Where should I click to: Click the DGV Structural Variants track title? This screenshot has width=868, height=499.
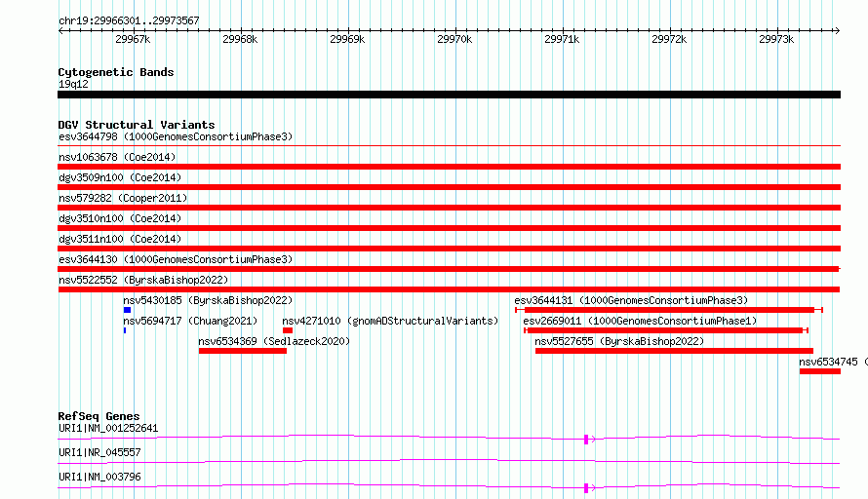point(137,125)
